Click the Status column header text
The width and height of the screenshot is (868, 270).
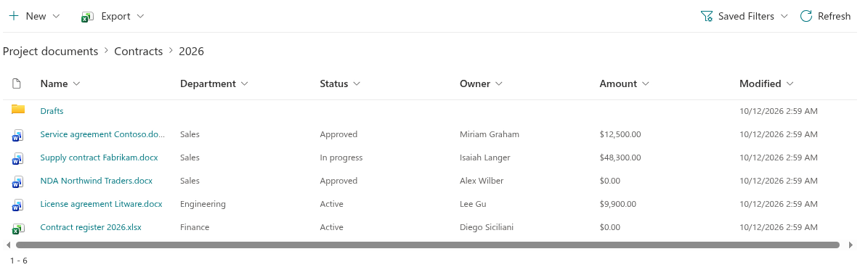[334, 84]
